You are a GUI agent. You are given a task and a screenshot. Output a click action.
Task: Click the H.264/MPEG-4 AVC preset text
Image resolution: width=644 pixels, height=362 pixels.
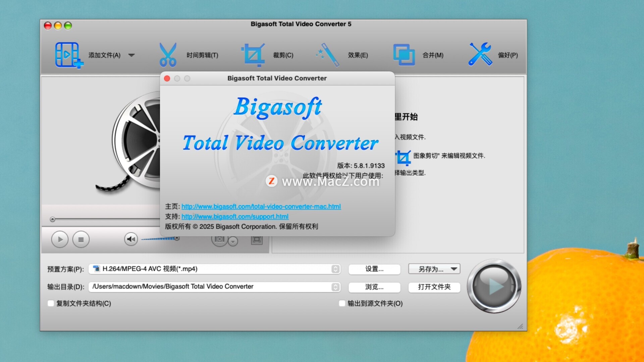point(150,269)
